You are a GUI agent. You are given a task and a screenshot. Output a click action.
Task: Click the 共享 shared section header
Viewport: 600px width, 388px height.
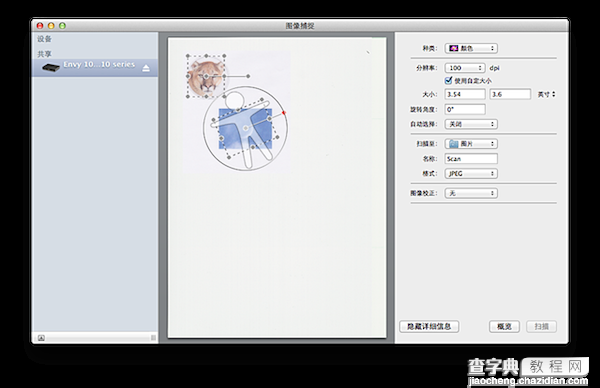(44, 54)
